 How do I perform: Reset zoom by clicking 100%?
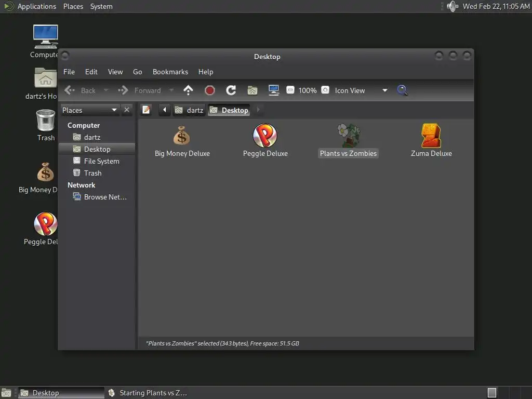[308, 90]
